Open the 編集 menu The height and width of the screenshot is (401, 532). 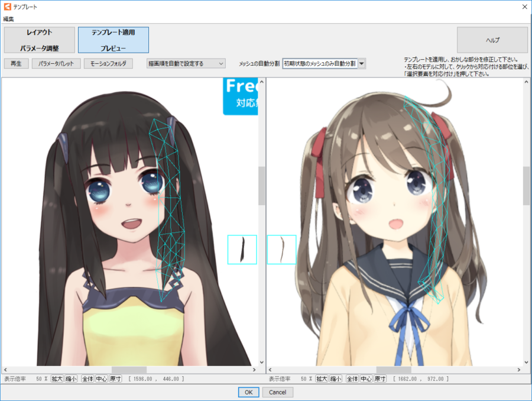coord(8,19)
